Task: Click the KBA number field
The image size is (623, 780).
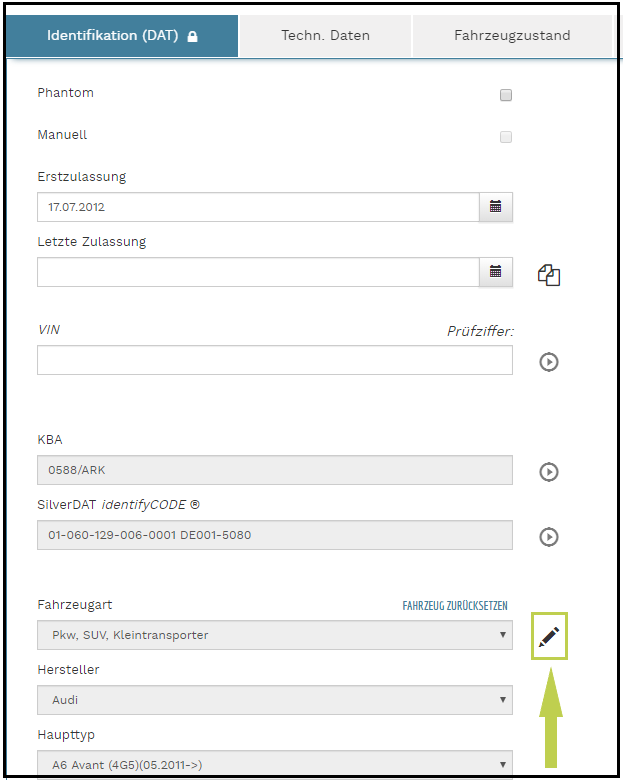Action: [x=275, y=470]
